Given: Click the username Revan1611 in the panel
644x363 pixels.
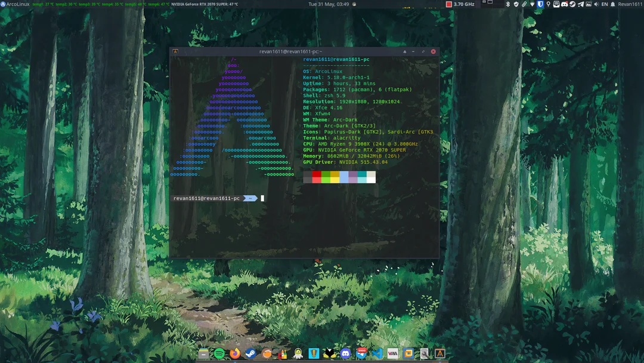Looking at the screenshot, I should (629, 4).
